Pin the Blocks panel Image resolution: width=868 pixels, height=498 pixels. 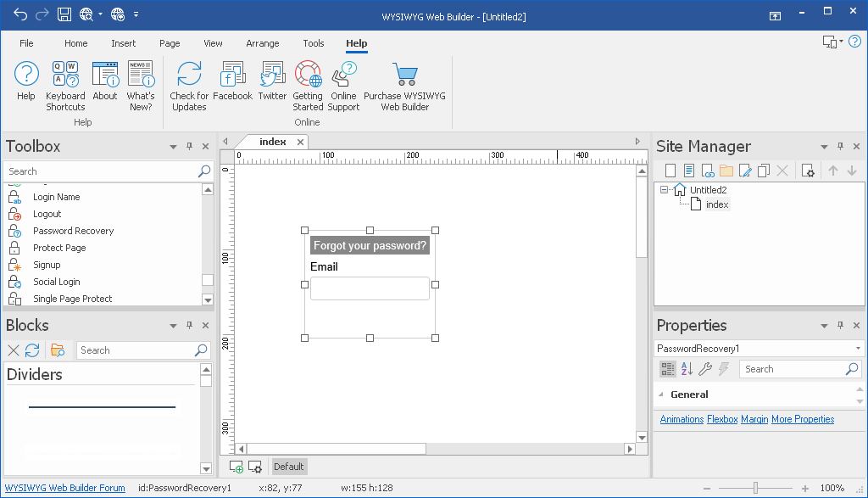(x=189, y=325)
